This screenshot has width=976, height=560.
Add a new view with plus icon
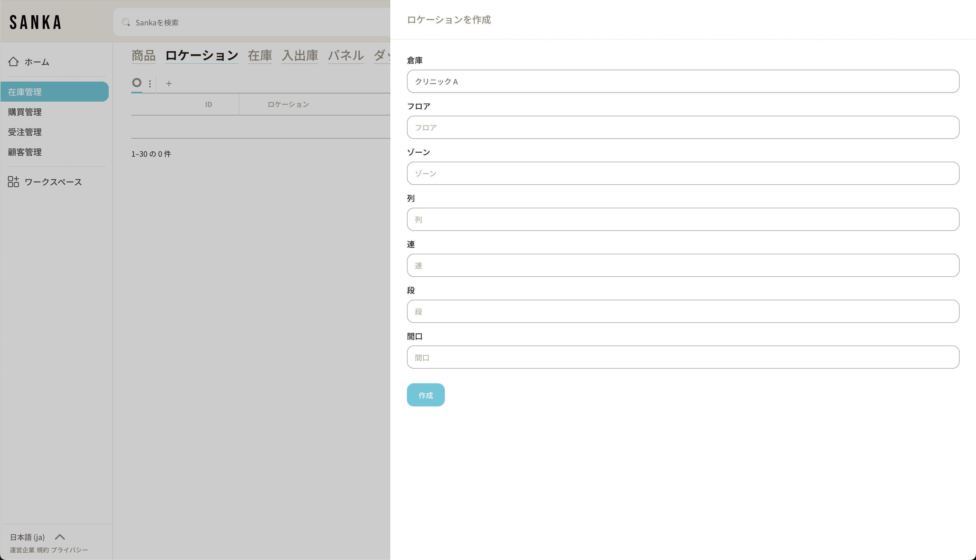pos(169,84)
